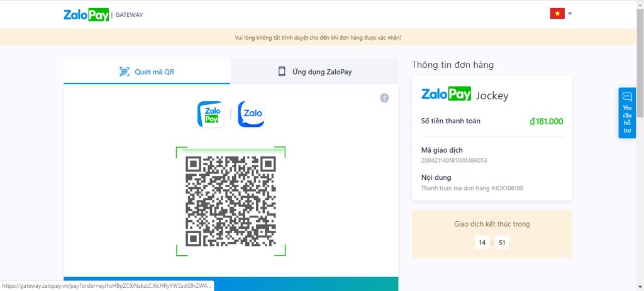Click Giao dịch kết thúc trong text
This screenshot has width=644, height=291.
click(x=492, y=224)
